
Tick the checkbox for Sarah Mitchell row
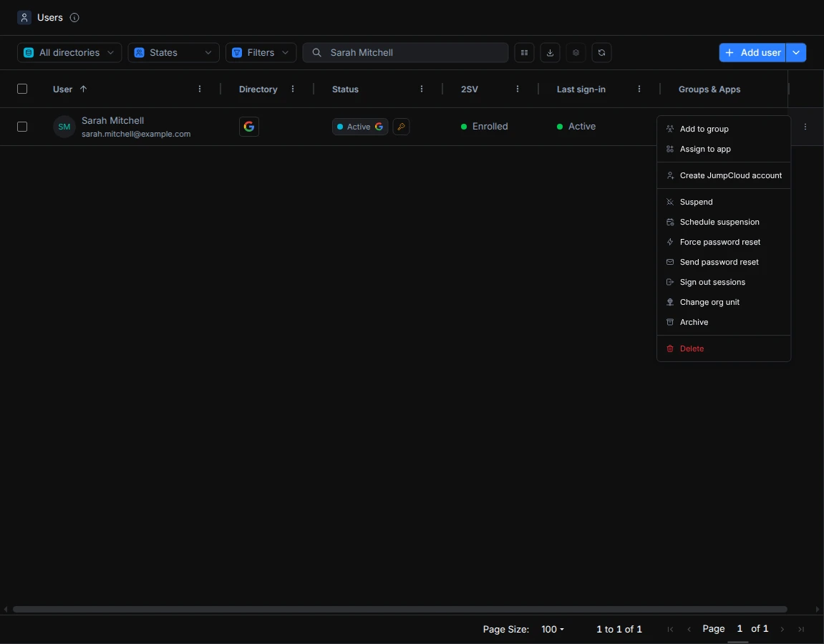22,127
